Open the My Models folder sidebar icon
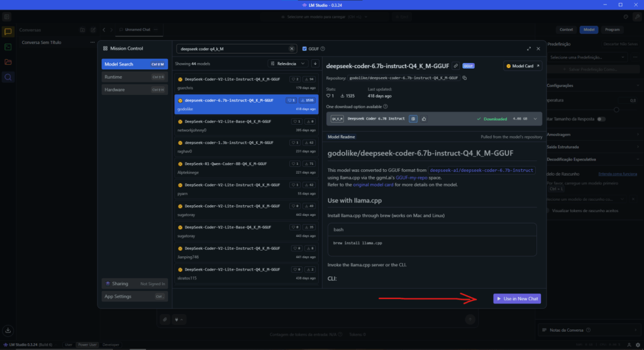 8,62
